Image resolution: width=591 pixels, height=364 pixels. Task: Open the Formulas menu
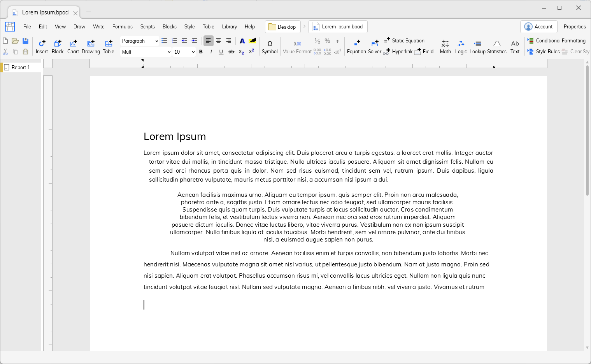point(123,26)
